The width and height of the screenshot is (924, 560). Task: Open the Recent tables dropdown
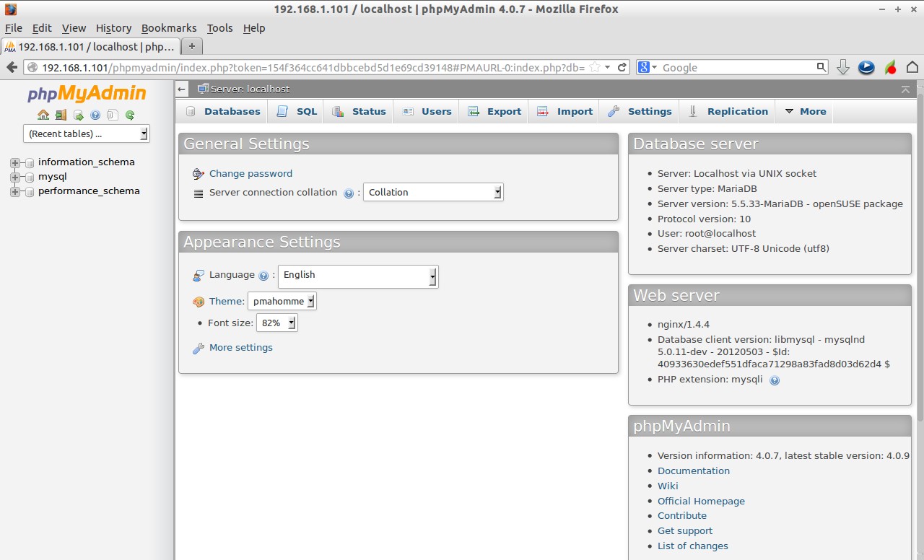pos(87,134)
